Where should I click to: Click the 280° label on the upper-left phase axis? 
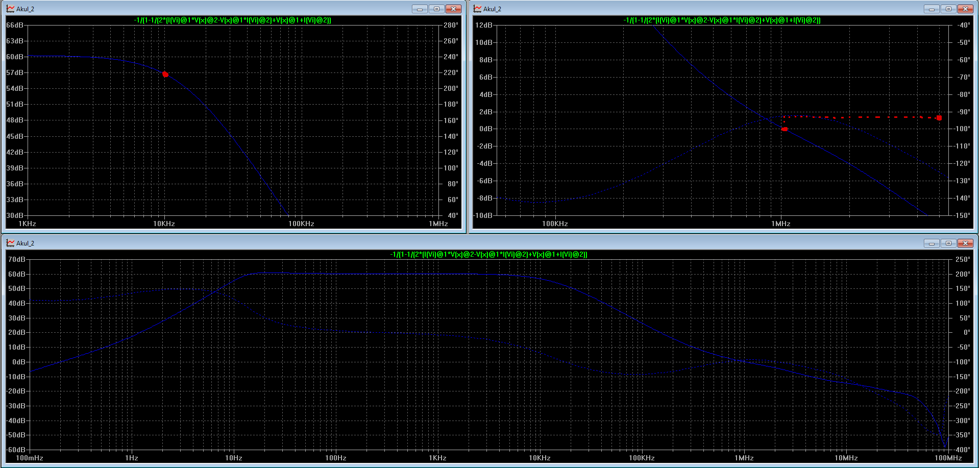coord(451,25)
